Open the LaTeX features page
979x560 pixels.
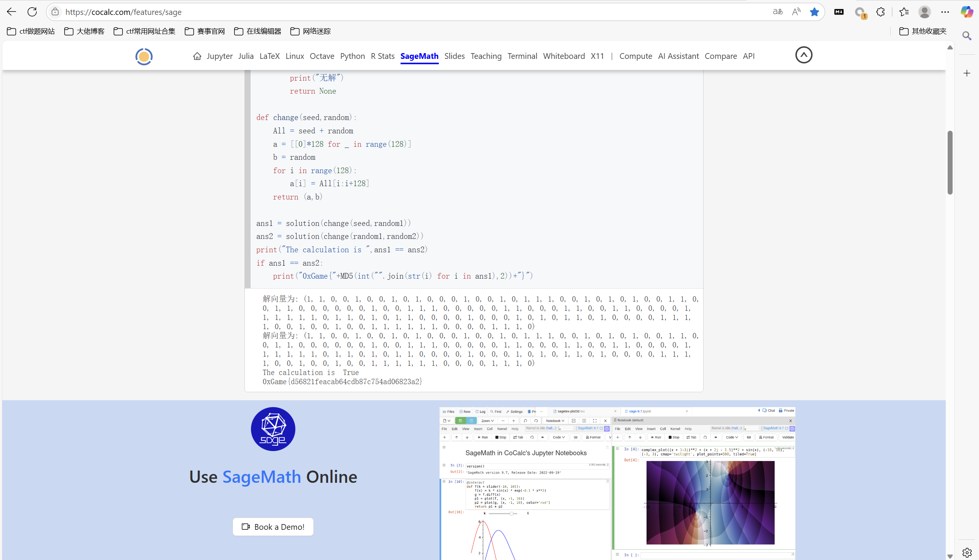269,56
